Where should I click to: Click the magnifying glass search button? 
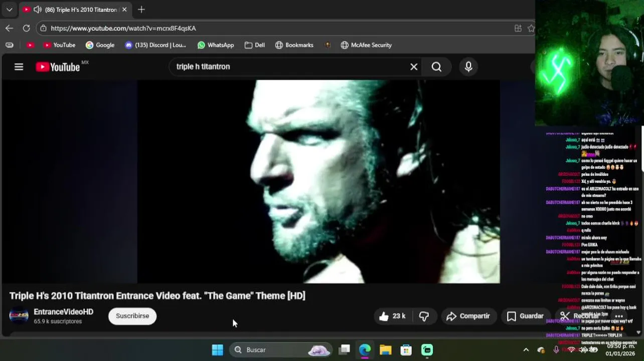(x=436, y=67)
